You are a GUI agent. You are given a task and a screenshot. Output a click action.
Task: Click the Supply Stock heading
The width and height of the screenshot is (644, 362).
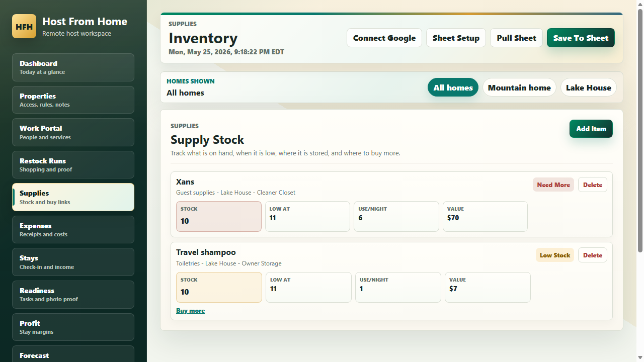point(207,140)
